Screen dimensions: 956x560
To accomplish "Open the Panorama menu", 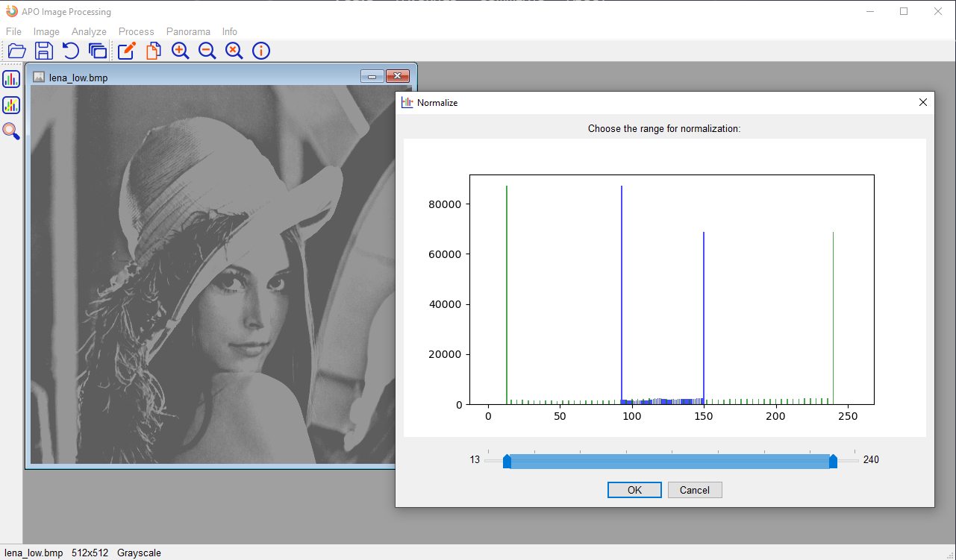I will [x=188, y=31].
